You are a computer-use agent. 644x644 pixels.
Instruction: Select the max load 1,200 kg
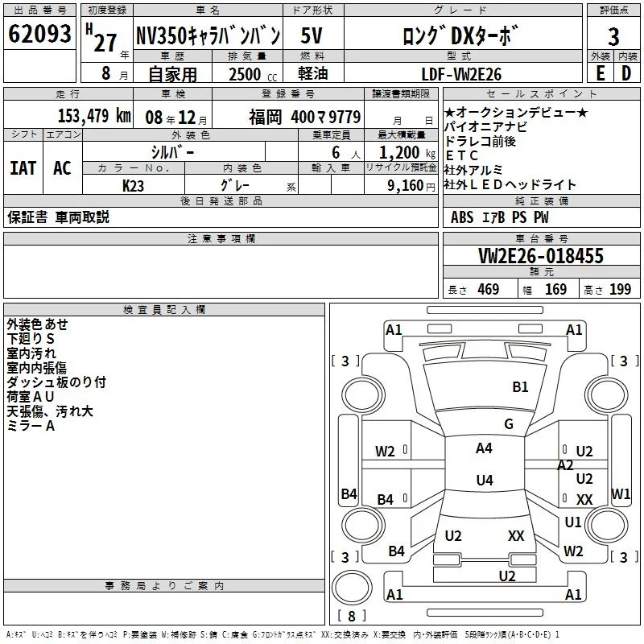pyautogui.click(x=407, y=153)
